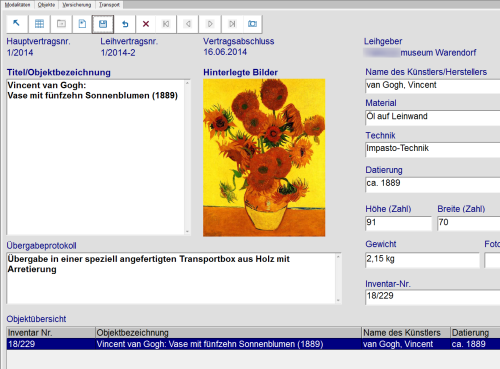Viewport: 500px width, 369px height.
Task: Click the back arrow toolbar icon
Action: [17, 24]
